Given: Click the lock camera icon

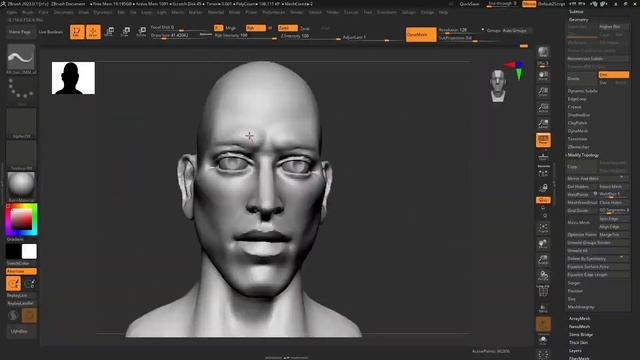Looking at the screenshot, I should (543, 188).
